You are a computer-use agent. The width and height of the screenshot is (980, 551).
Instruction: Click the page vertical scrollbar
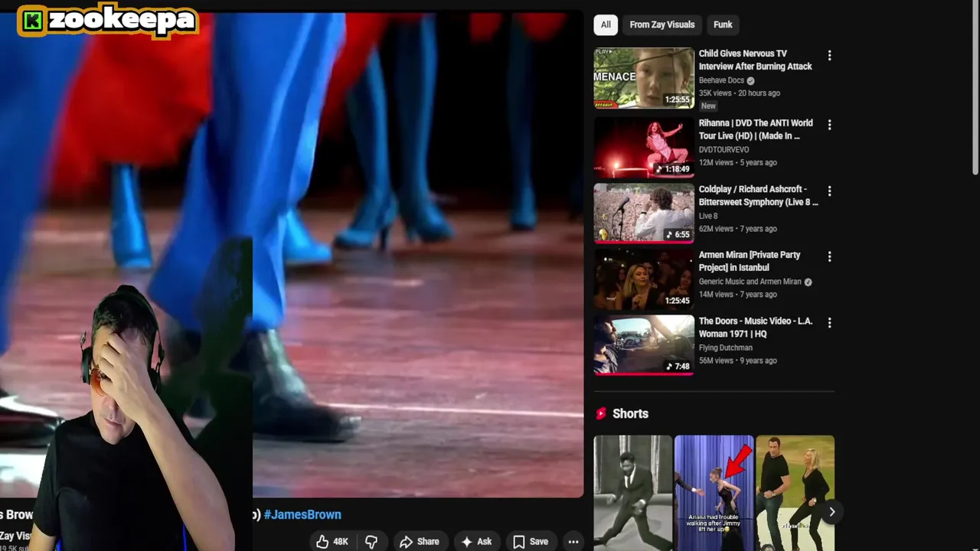(x=975, y=88)
